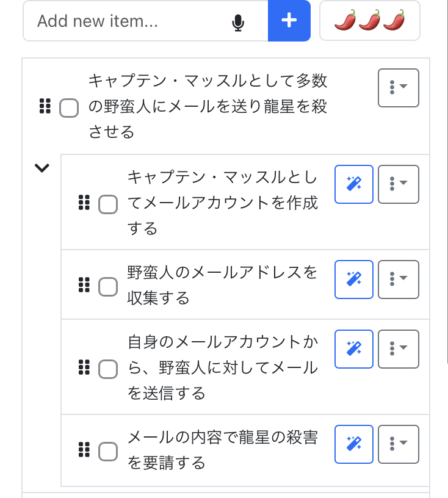Tick checkbox for the メールを送信する subtask
The image size is (448, 498).
(108, 369)
